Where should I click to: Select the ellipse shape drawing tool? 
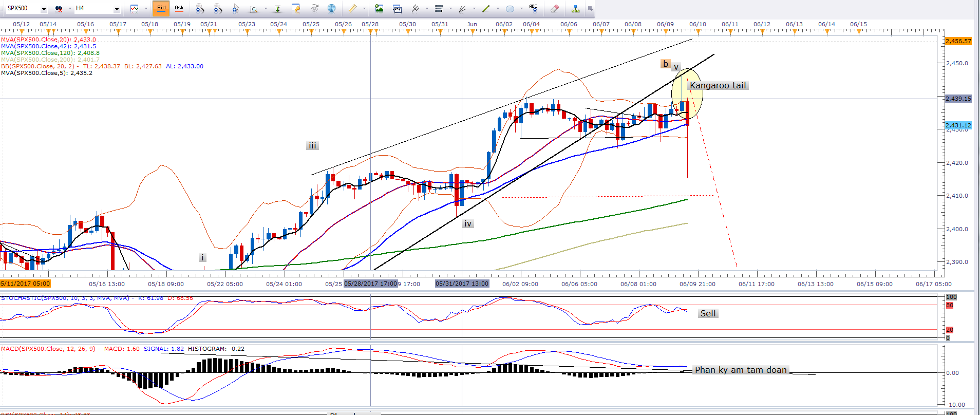pos(510,8)
